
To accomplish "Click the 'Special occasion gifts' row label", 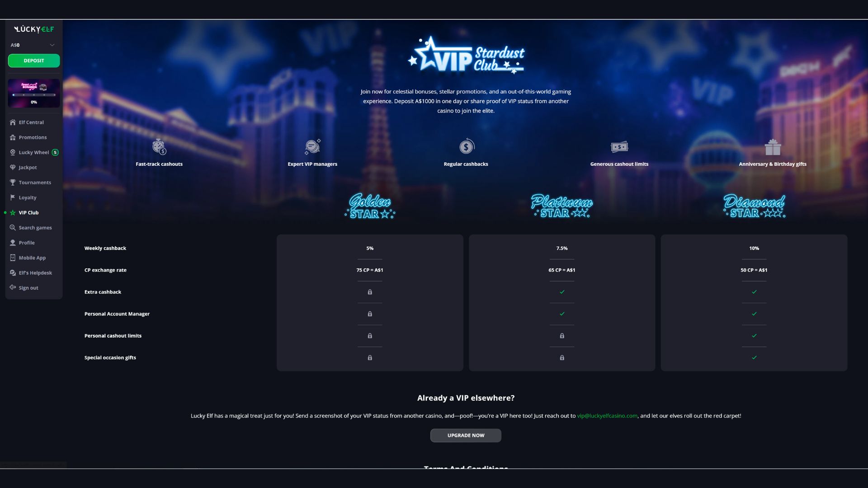I will (110, 357).
